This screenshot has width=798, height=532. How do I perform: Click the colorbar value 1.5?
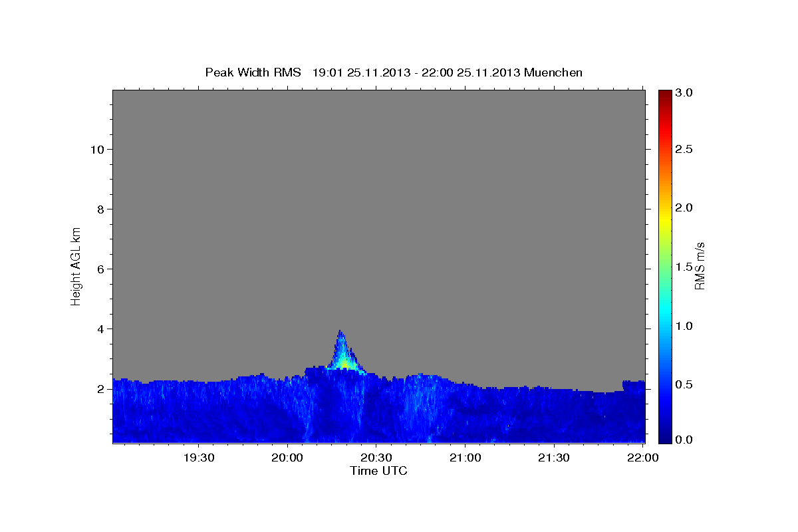[684, 267]
